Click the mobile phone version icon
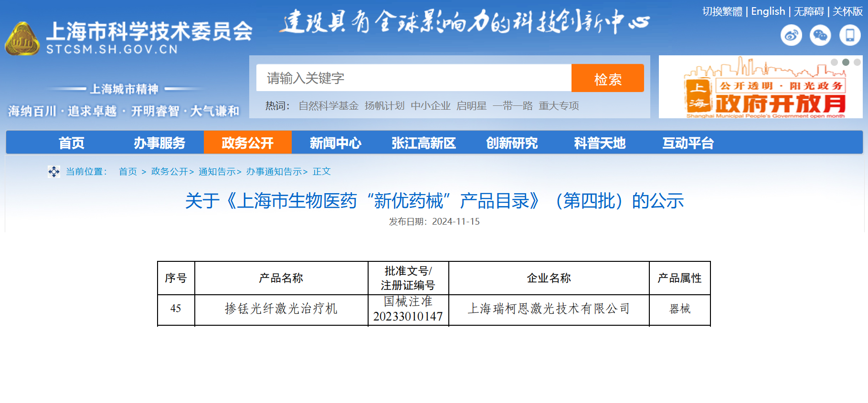Image resolution: width=868 pixels, height=403 pixels. click(850, 36)
